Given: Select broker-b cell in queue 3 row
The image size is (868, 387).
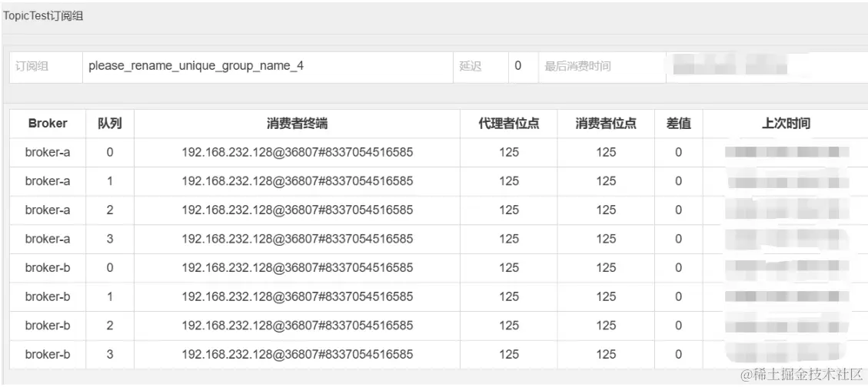Looking at the screenshot, I should point(48,354).
